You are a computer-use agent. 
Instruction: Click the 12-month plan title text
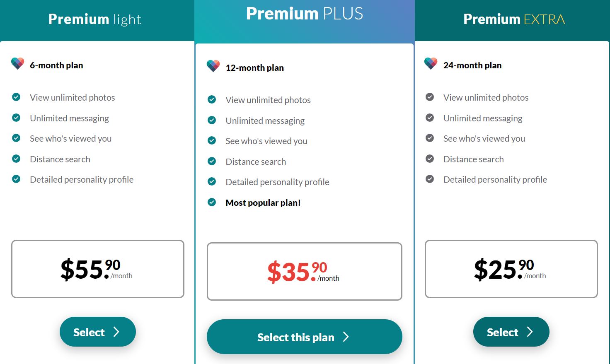pyautogui.click(x=255, y=68)
